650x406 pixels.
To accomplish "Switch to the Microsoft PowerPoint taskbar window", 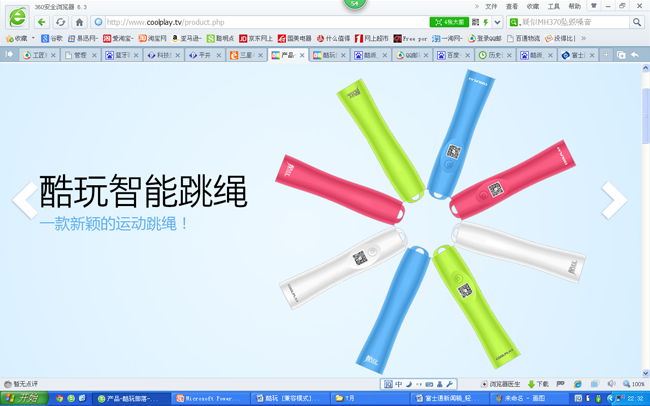I will point(210,399).
